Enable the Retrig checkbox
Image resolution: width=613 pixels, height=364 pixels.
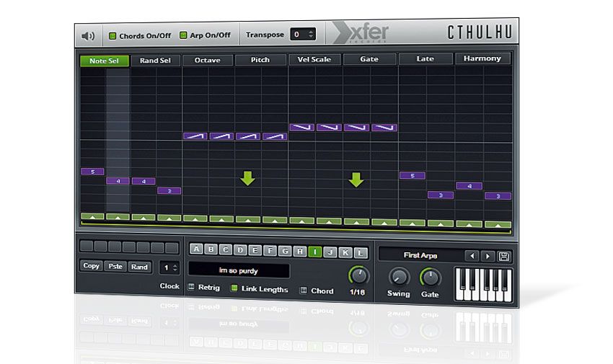tap(191, 287)
